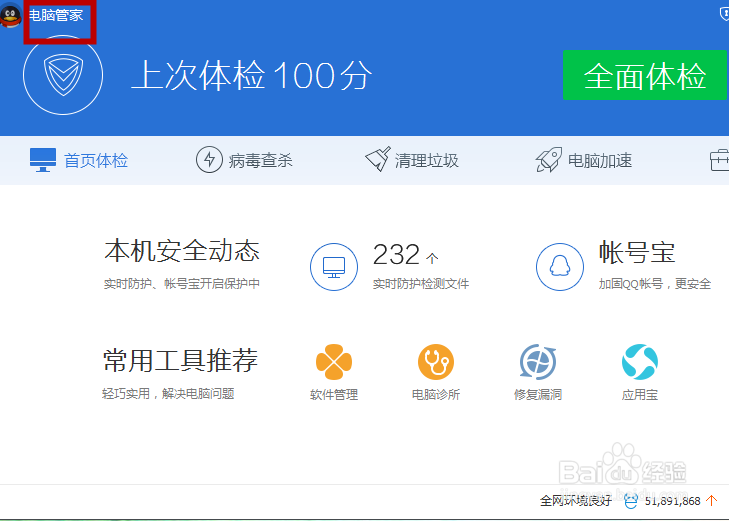The image size is (729, 521).
Task: Click the broom cleanup icon
Action: [x=378, y=159]
